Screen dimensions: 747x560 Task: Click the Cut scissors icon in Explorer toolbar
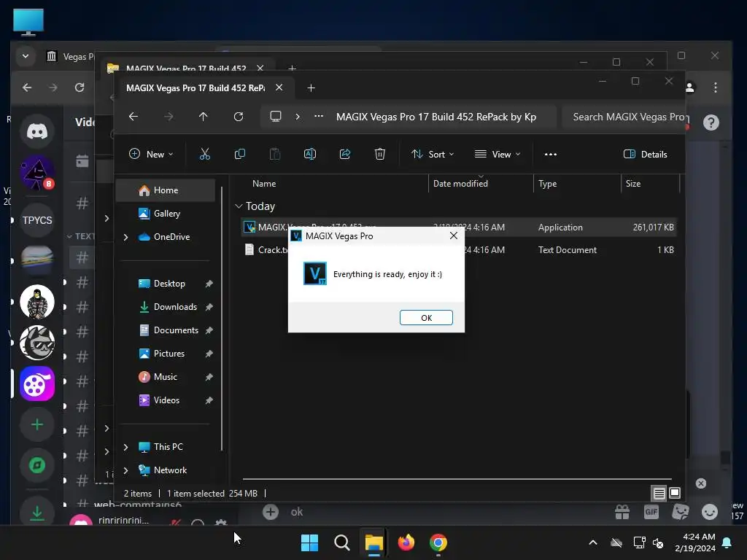click(x=204, y=154)
